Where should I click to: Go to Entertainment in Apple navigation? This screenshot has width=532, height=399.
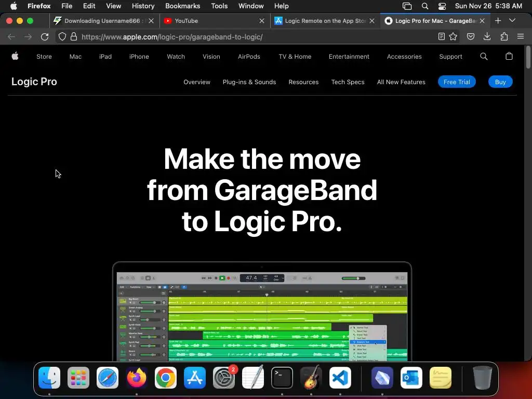[x=349, y=57]
